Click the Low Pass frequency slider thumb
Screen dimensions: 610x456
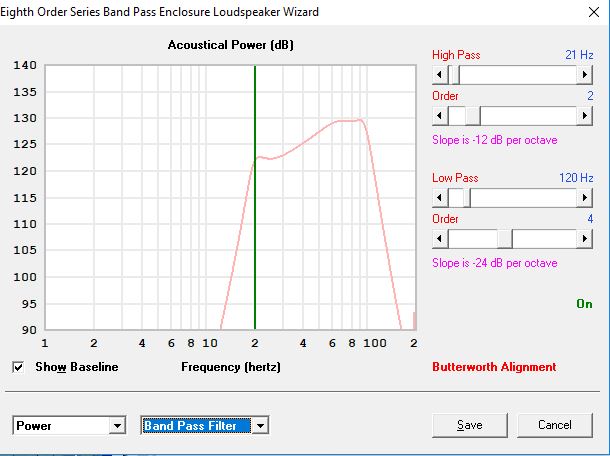pos(466,198)
